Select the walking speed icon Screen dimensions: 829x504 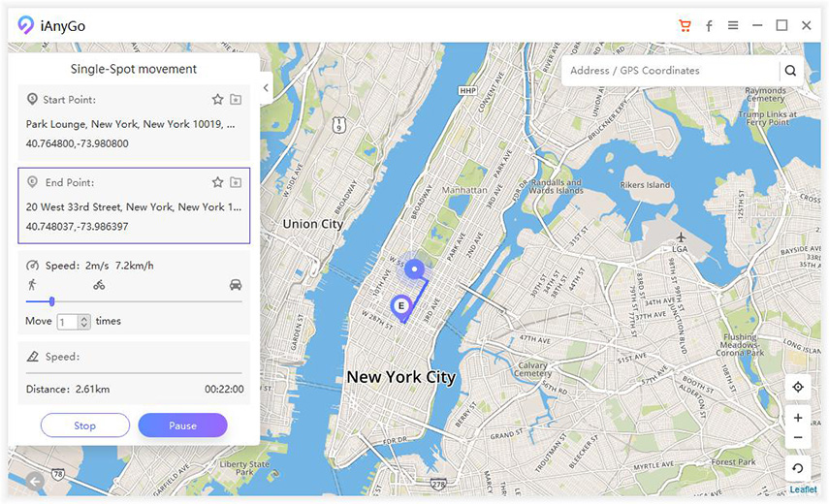tap(32, 285)
